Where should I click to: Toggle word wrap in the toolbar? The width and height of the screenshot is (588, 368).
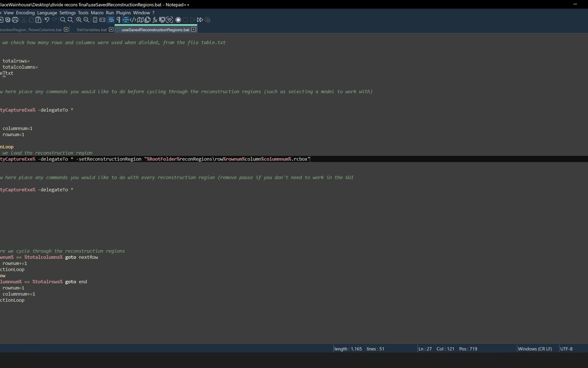click(111, 20)
